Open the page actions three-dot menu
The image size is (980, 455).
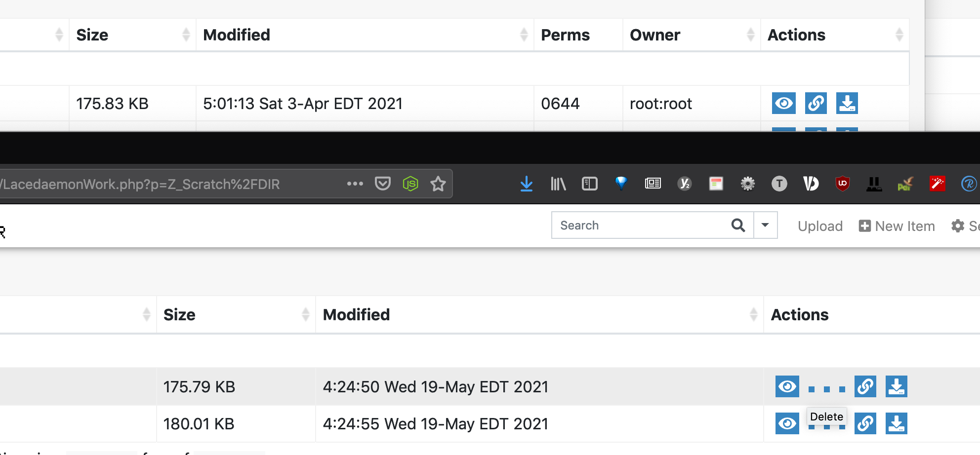[x=355, y=184]
